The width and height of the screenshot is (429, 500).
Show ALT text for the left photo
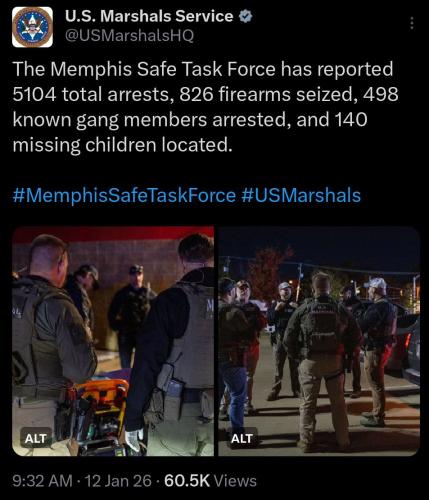pos(35,438)
